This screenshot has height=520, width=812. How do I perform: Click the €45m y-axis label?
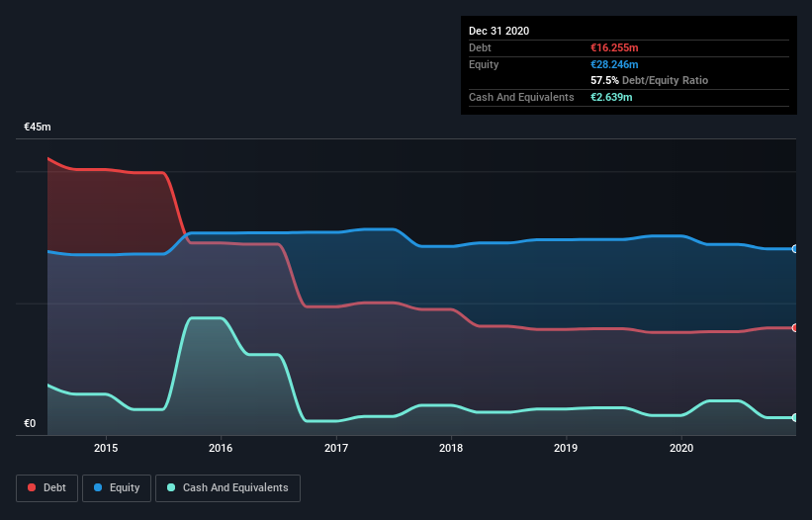pyautogui.click(x=38, y=127)
